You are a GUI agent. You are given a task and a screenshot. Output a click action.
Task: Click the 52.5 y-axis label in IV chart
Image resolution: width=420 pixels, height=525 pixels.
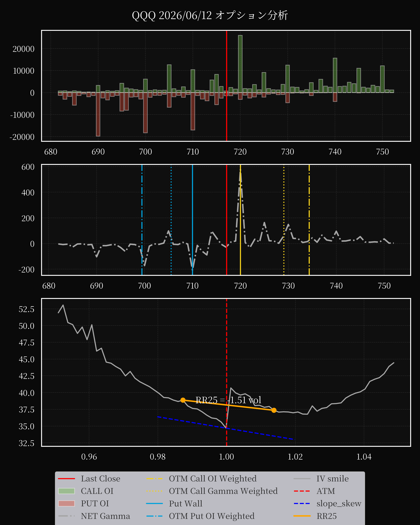27,309
